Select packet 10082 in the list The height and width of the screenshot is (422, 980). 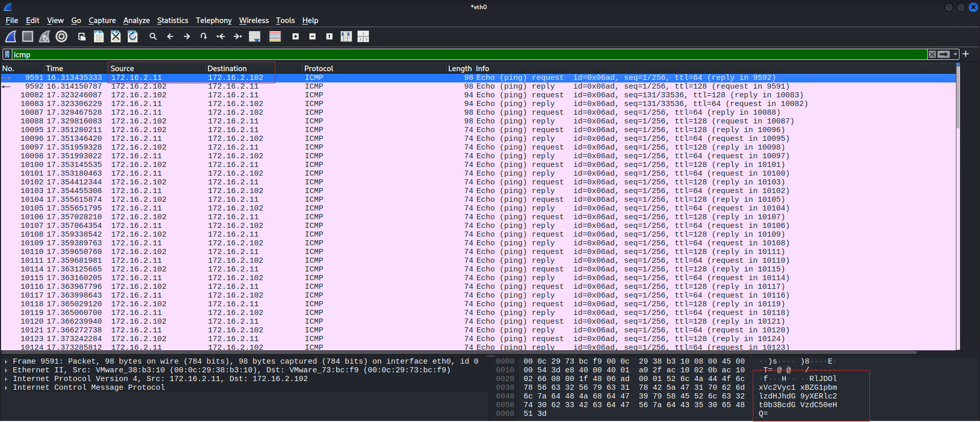point(478,95)
